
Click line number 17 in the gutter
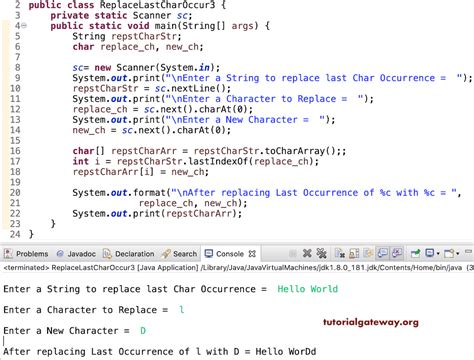pyautogui.click(x=15, y=161)
